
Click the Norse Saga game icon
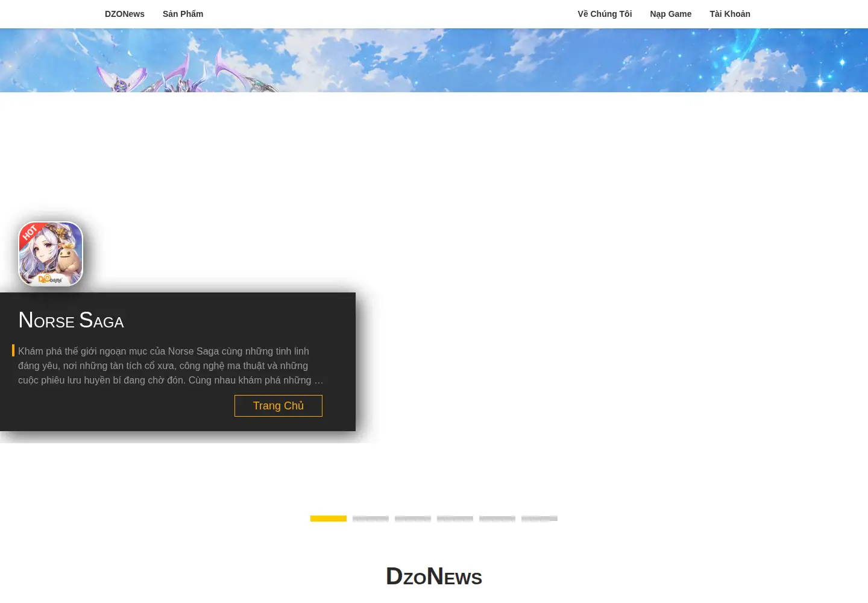(51, 254)
